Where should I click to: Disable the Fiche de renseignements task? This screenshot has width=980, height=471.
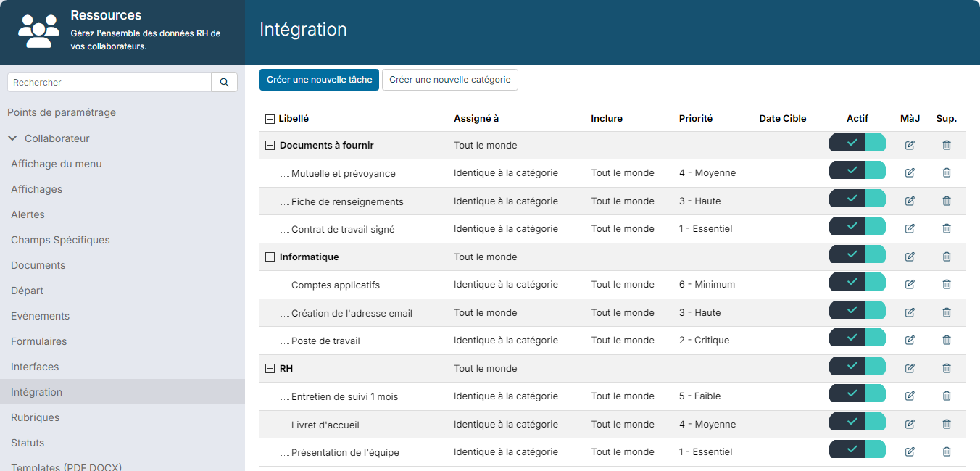tap(857, 199)
